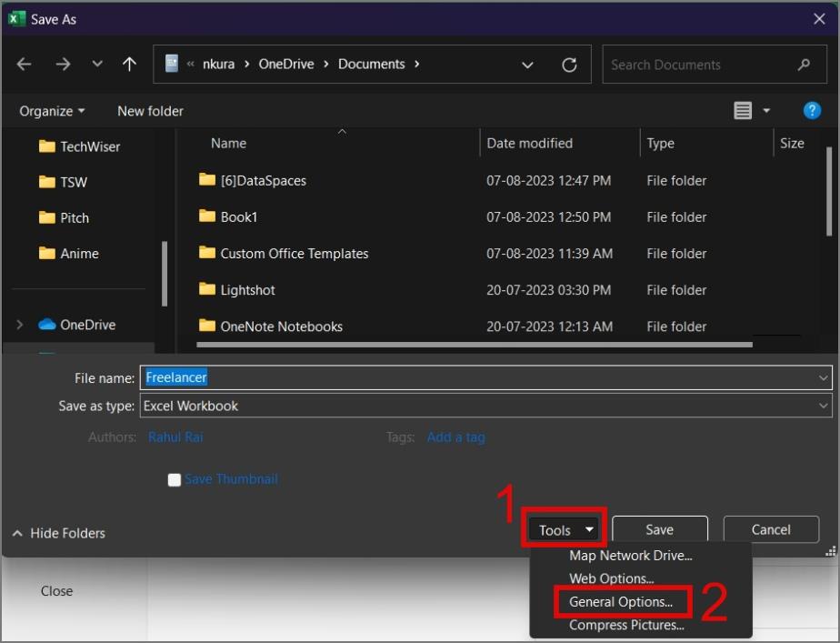The width and height of the screenshot is (840, 643).
Task: Choose General Options menu item
Action: pyautogui.click(x=622, y=602)
